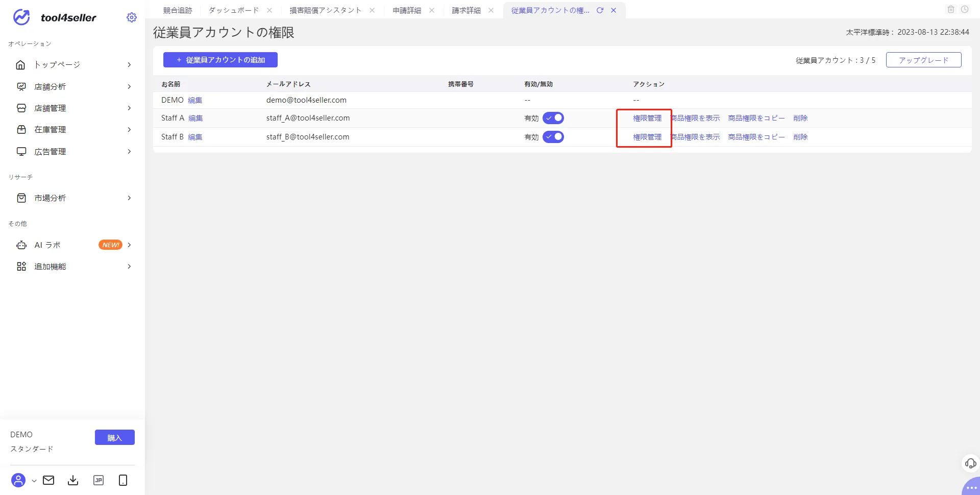This screenshot has height=495, width=980.
Task: Click 商品権限をコピー for Staff B
Action: click(x=756, y=137)
